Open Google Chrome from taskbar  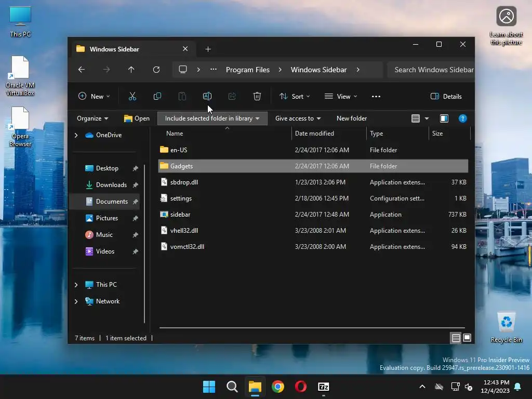[278, 387]
